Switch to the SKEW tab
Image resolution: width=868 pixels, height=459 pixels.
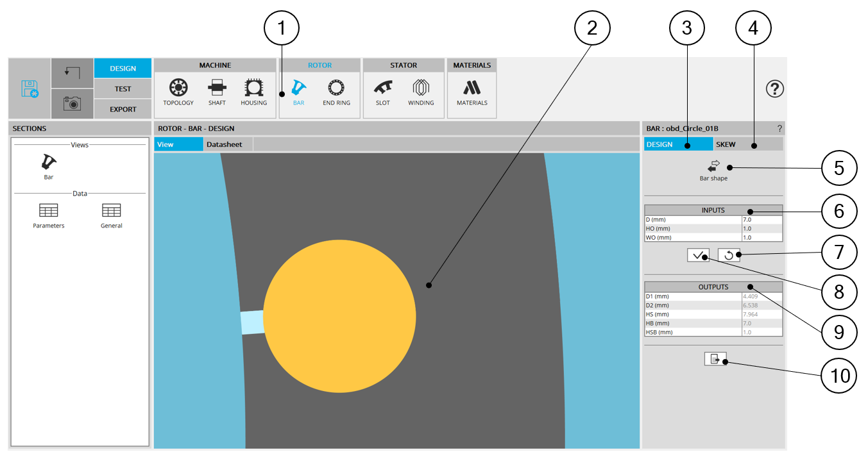point(747,144)
